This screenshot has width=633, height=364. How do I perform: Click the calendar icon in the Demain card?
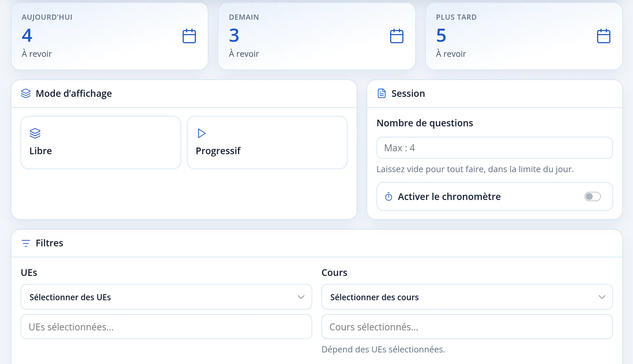(x=396, y=36)
